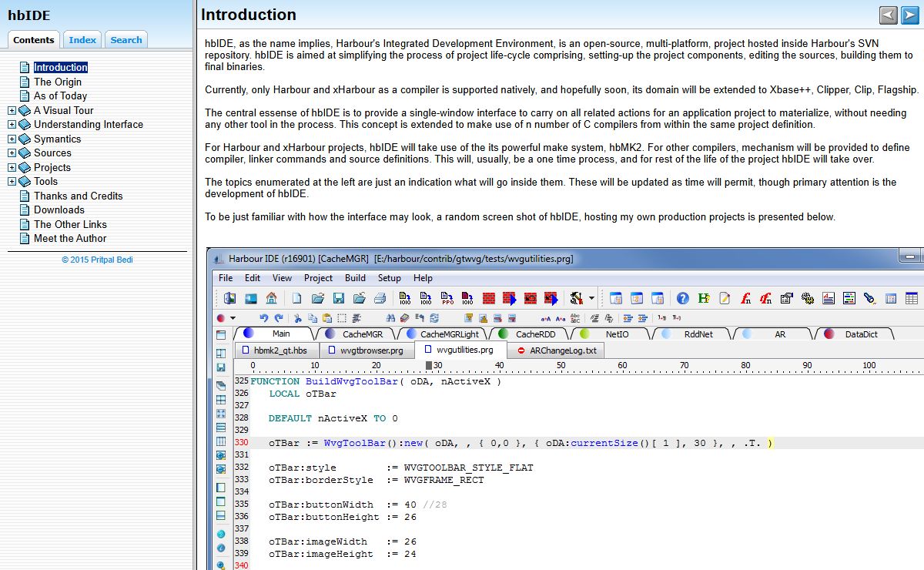This screenshot has height=570, width=924.
Task: Click the Save floppy icon in hbIDE toolbar
Action: 338,298
